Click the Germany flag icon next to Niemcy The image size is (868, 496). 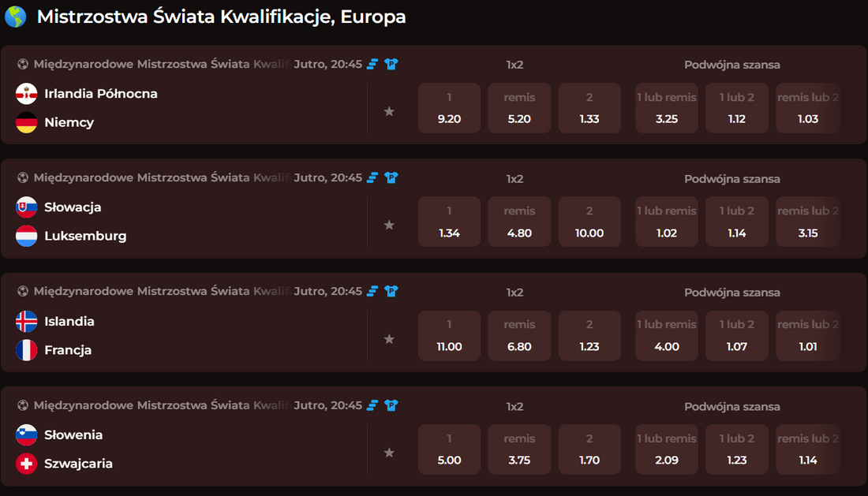[27, 122]
